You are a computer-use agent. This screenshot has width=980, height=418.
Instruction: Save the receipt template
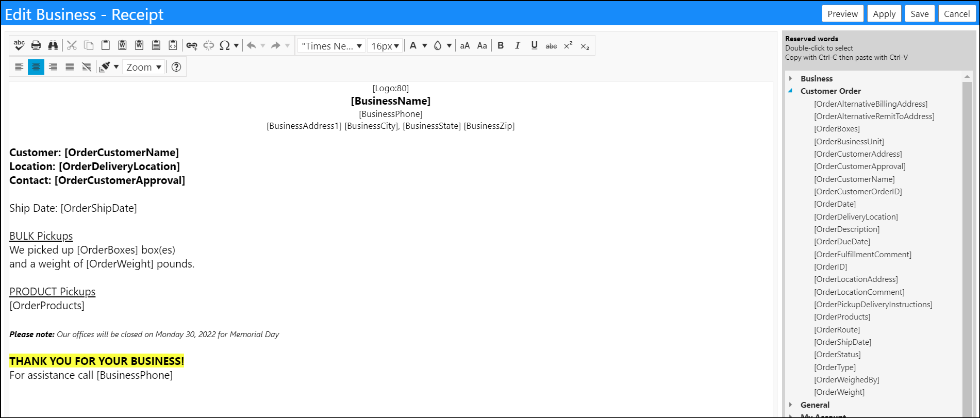920,14
